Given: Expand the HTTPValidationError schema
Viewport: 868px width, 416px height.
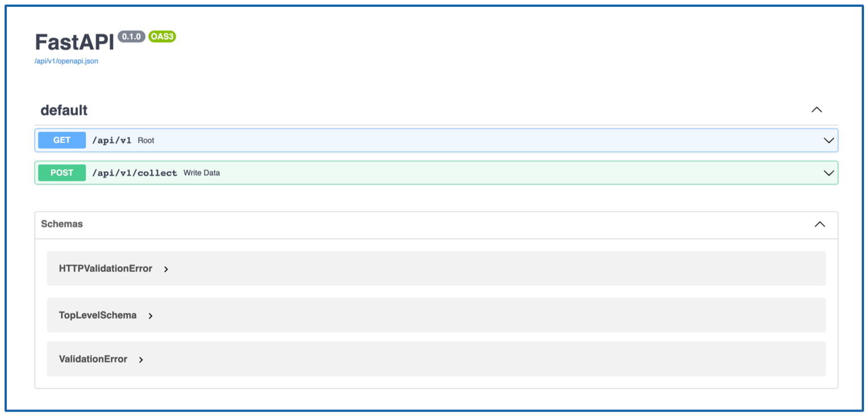Looking at the screenshot, I should [105, 268].
